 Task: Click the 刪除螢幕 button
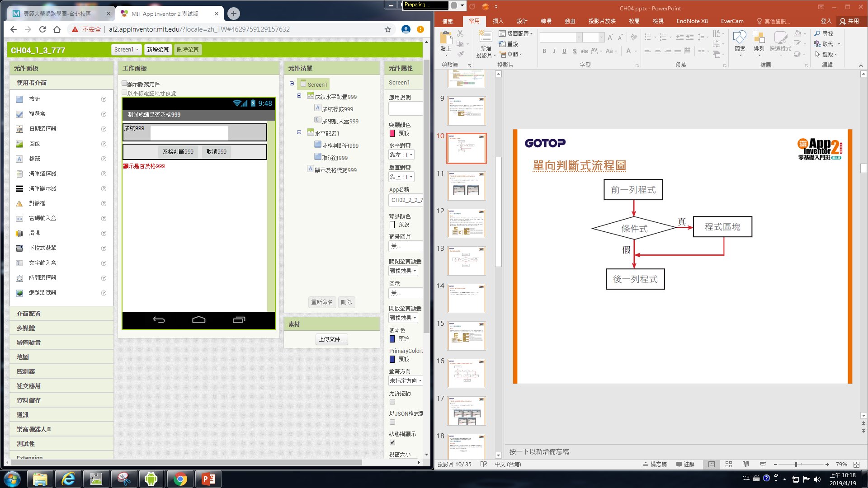click(x=188, y=50)
